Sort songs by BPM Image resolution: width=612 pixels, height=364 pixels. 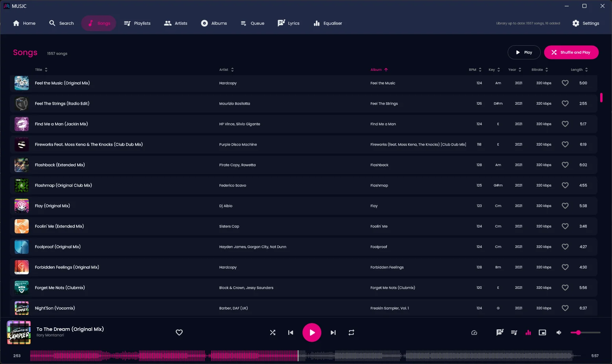475,70
